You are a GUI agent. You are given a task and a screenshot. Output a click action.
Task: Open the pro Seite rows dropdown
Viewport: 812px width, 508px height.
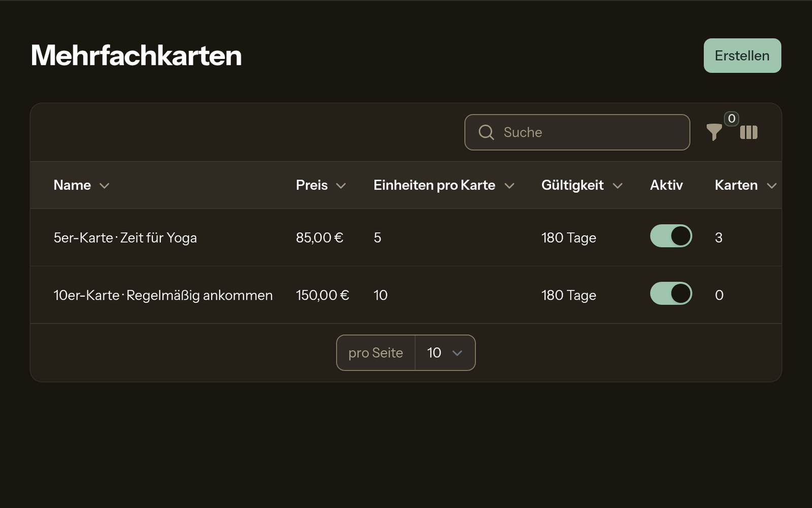[x=445, y=353]
